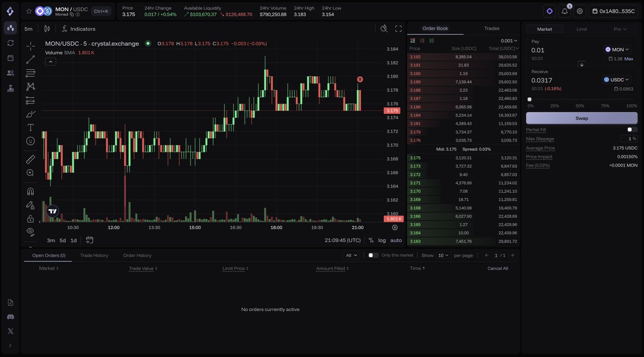Click the Crystal exchange logo in sidebar

click(10, 11)
